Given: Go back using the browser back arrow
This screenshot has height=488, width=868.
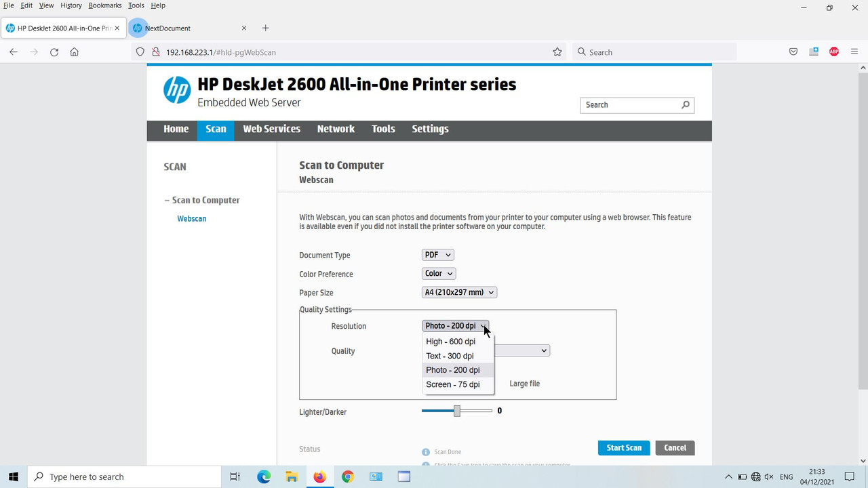Looking at the screenshot, I should 14,52.
